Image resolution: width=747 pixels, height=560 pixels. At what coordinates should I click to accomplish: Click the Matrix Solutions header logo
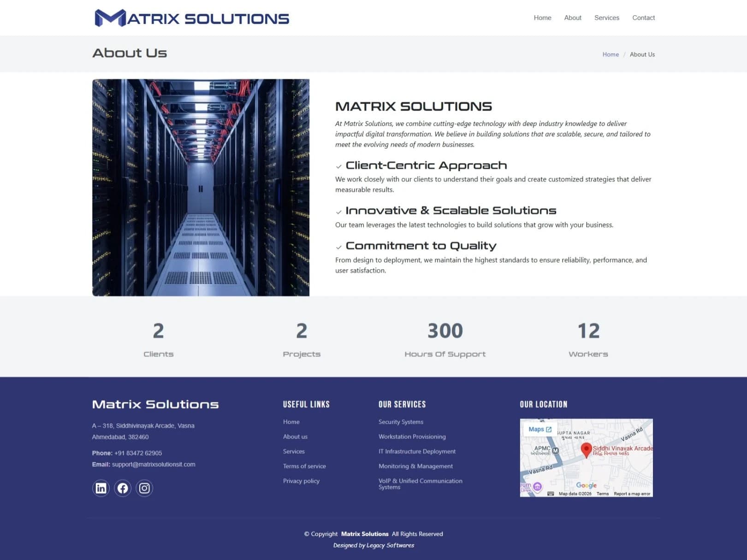point(192,18)
